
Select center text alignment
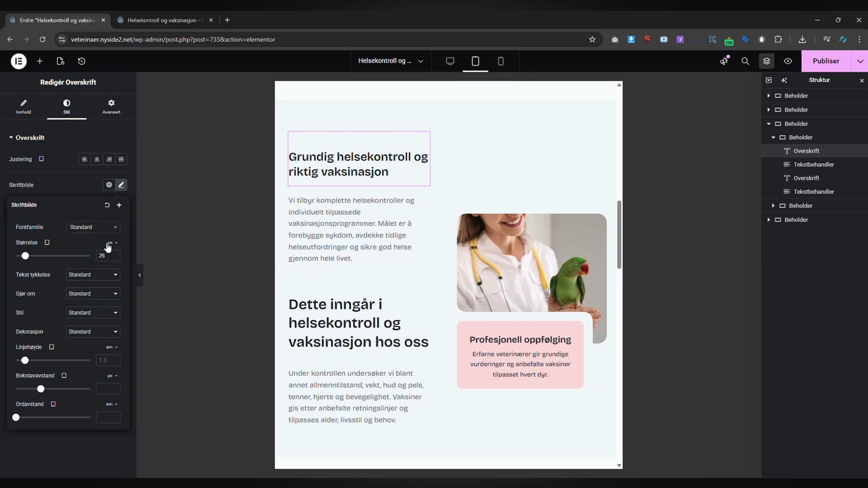pyautogui.click(x=97, y=159)
